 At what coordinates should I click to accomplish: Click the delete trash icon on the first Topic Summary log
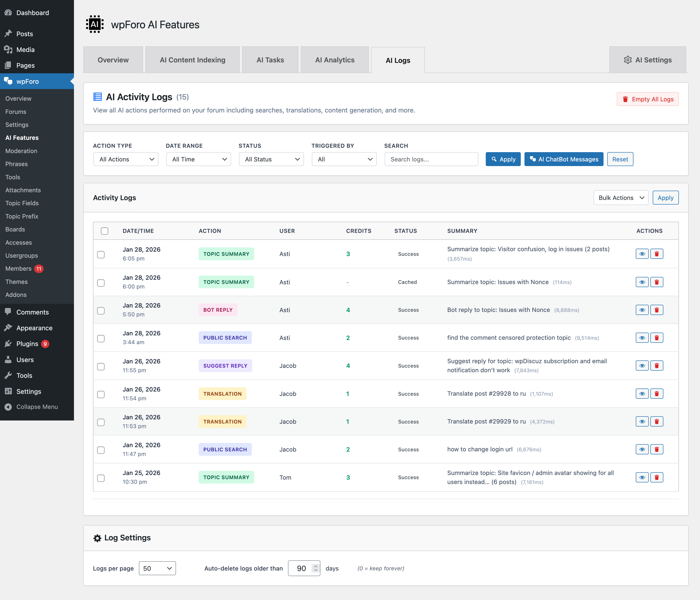[657, 254]
